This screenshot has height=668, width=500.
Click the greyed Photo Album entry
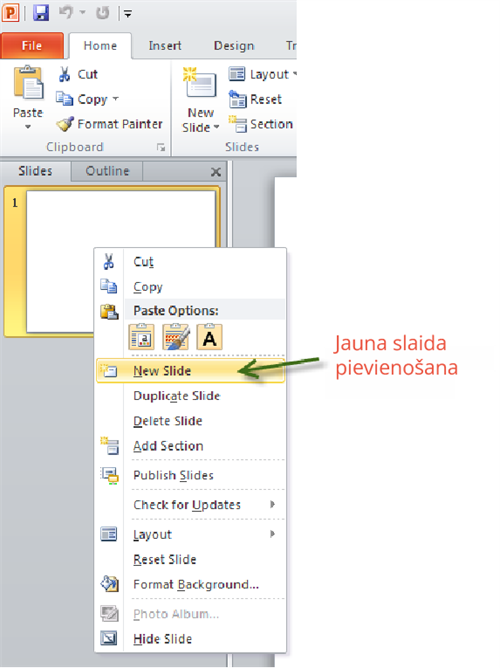tap(190, 614)
